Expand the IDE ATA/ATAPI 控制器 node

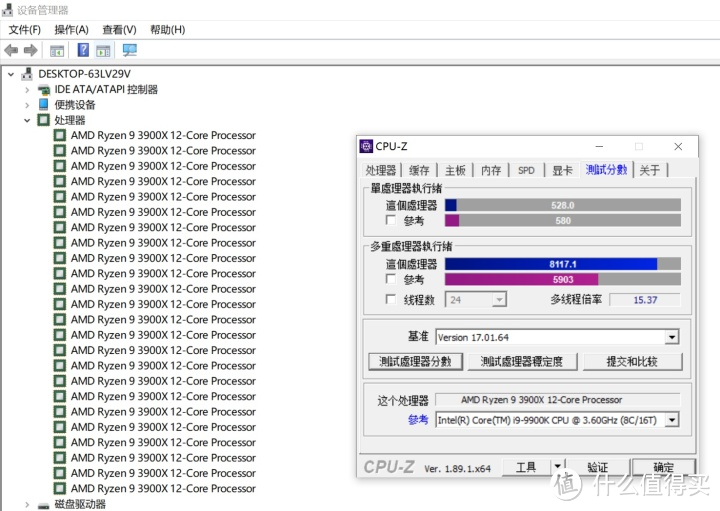click(x=27, y=90)
